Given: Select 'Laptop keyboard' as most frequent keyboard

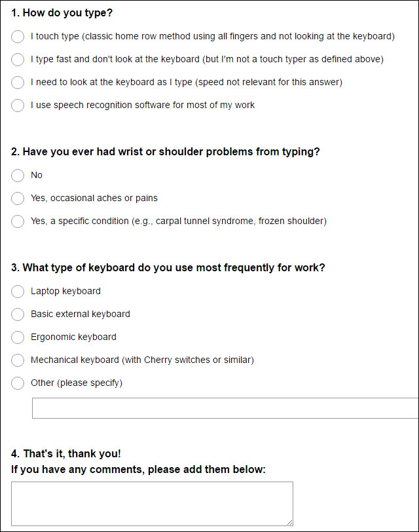Looking at the screenshot, I should 18,292.
